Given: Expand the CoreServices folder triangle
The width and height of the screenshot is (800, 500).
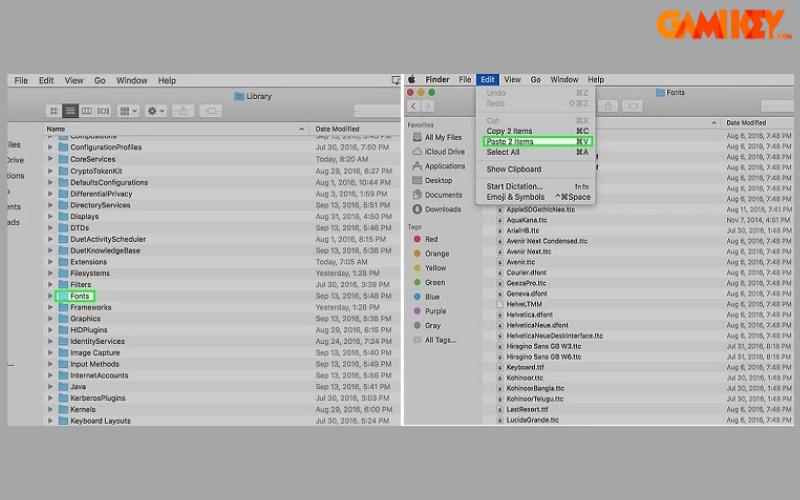Looking at the screenshot, I should pyautogui.click(x=51, y=159).
